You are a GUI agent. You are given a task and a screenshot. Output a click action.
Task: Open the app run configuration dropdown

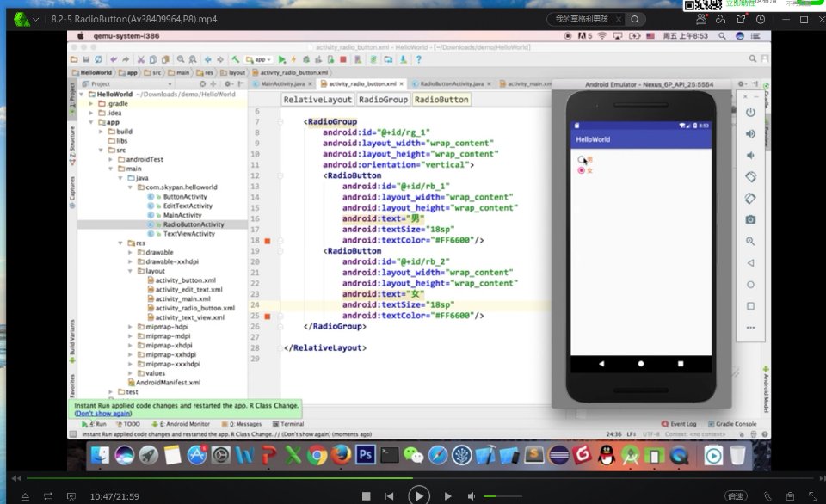258,59
